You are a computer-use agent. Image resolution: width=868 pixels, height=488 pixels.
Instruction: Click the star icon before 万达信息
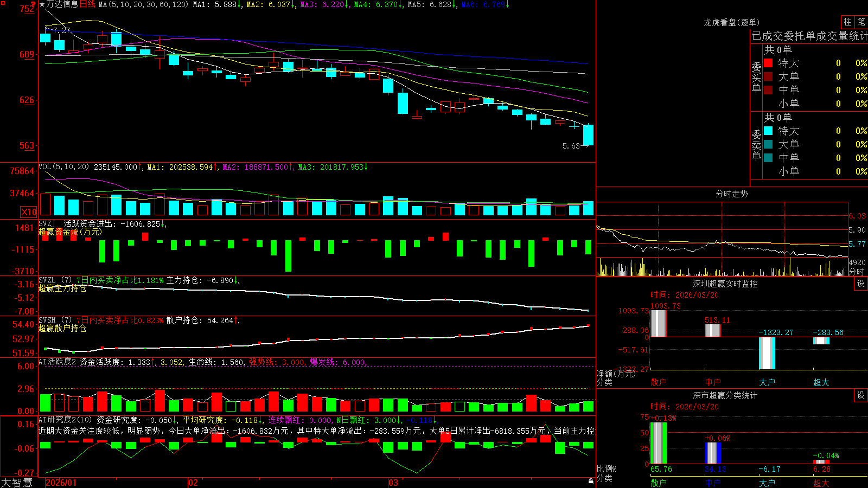pyautogui.click(x=42, y=4)
